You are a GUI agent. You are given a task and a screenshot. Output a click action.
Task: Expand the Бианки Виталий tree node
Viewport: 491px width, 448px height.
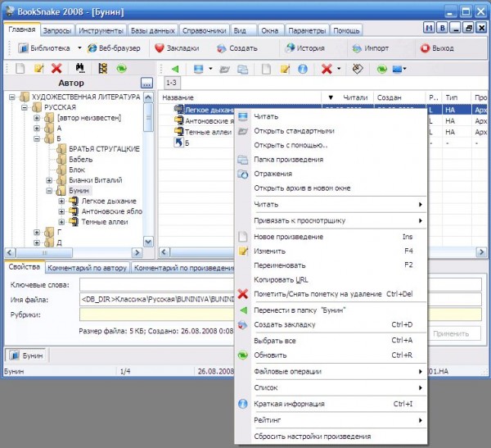pyautogui.click(x=49, y=180)
